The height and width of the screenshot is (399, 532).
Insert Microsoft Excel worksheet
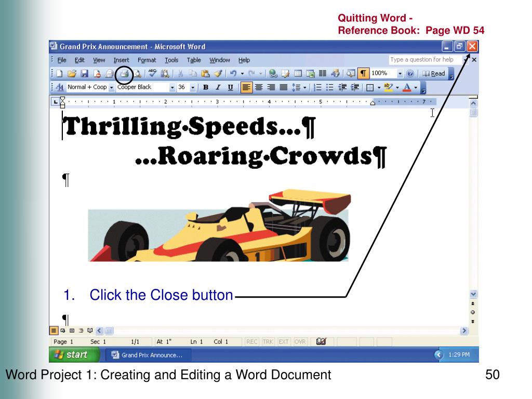[310, 73]
